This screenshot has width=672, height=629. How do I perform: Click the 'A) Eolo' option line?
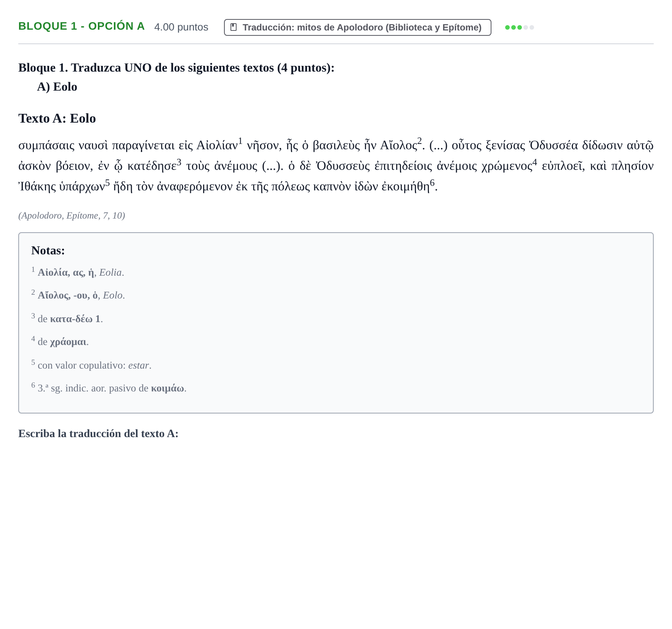[x=57, y=87]
